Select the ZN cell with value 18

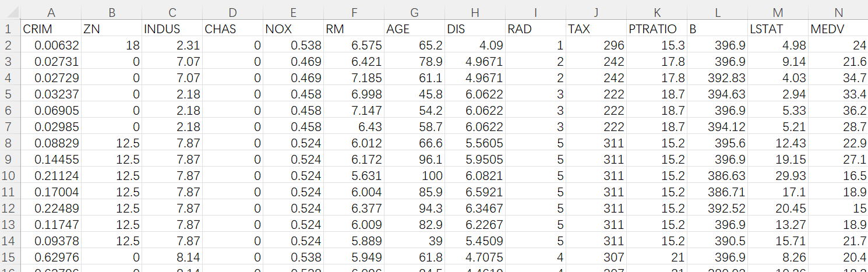(111, 45)
